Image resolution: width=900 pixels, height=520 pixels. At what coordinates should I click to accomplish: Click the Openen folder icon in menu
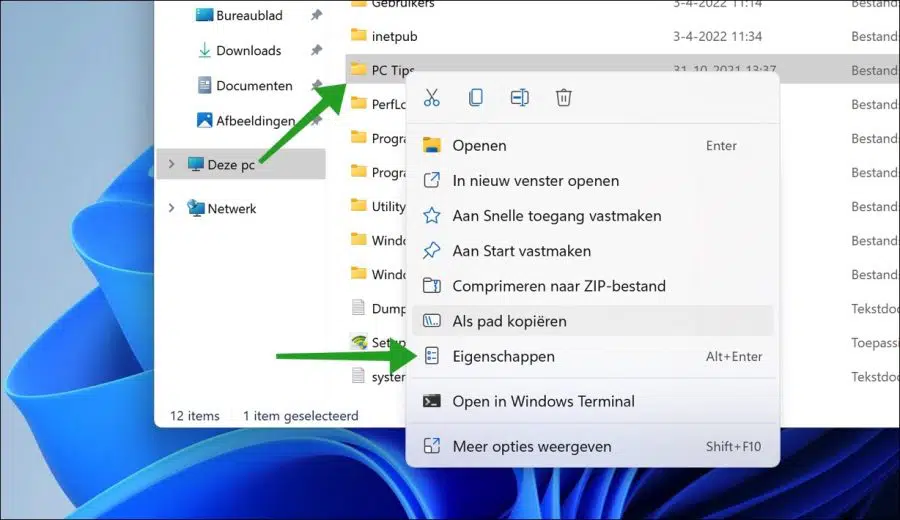pos(432,145)
